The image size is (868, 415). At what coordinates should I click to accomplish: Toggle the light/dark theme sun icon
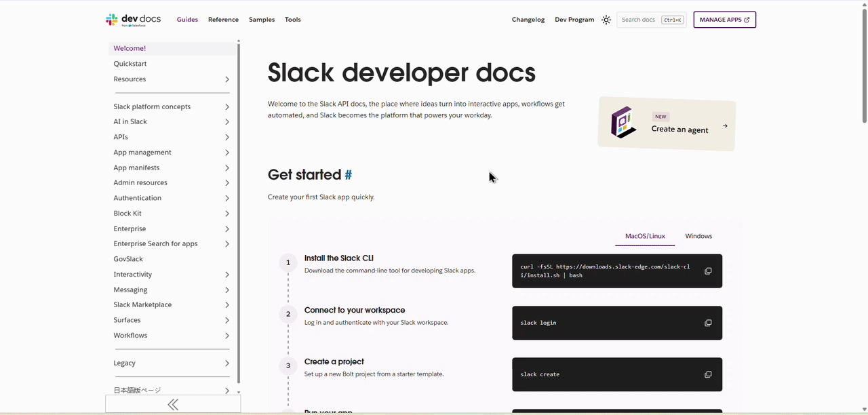click(x=606, y=20)
